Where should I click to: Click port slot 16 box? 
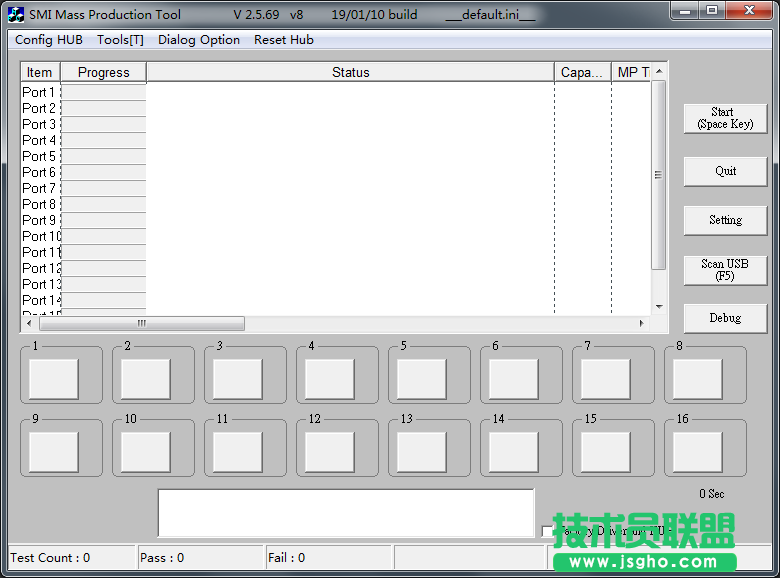tap(698, 452)
